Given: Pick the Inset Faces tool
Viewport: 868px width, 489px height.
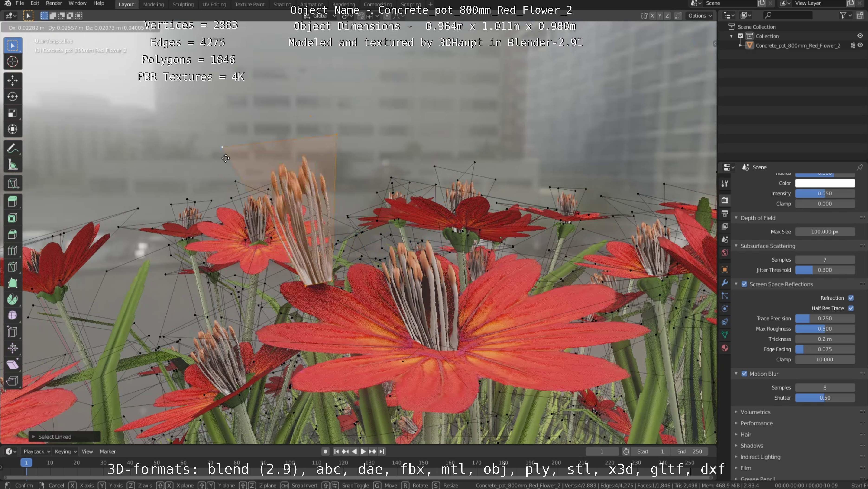Looking at the screenshot, I should coord(13,218).
